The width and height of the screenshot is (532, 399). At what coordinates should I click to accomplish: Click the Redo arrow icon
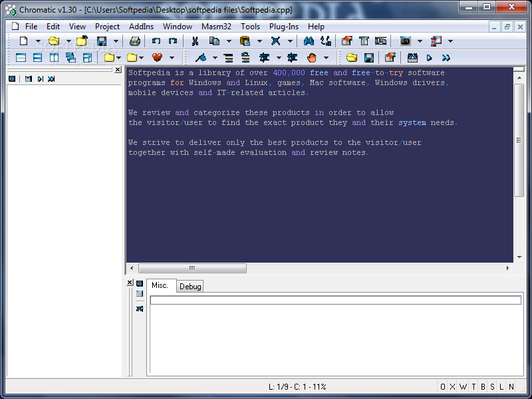click(x=173, y=41)
